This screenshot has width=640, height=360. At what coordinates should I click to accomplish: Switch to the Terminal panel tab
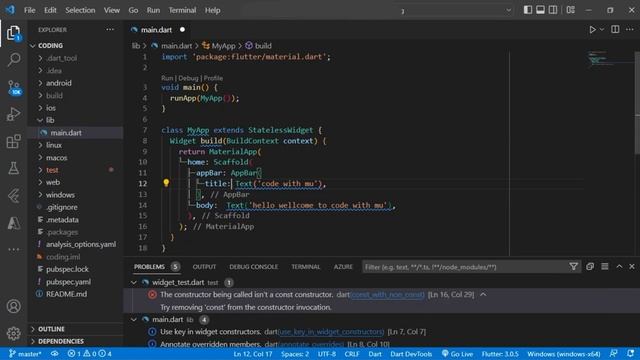pos(306,267)
